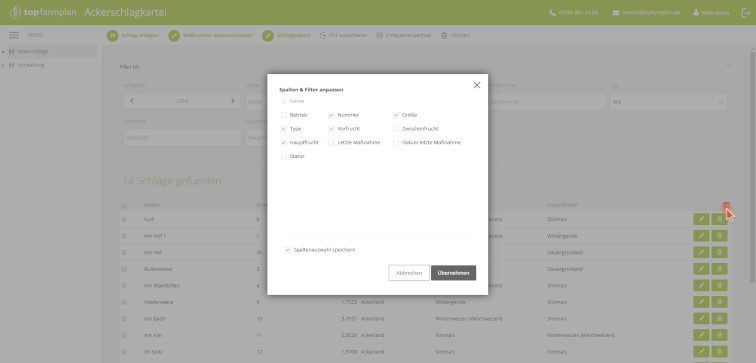Click the topfarmplan logo
The width and height of the screenshot is (756, 363).
42,13
